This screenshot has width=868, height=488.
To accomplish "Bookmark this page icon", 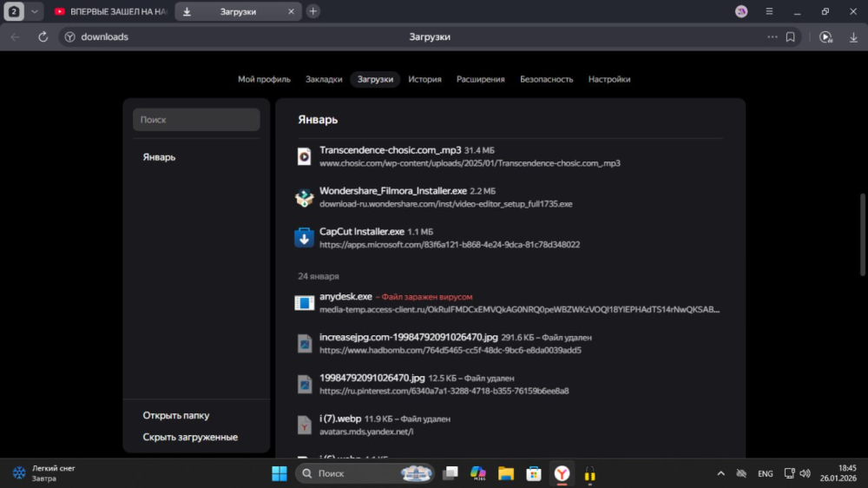I will coord(791,37).
